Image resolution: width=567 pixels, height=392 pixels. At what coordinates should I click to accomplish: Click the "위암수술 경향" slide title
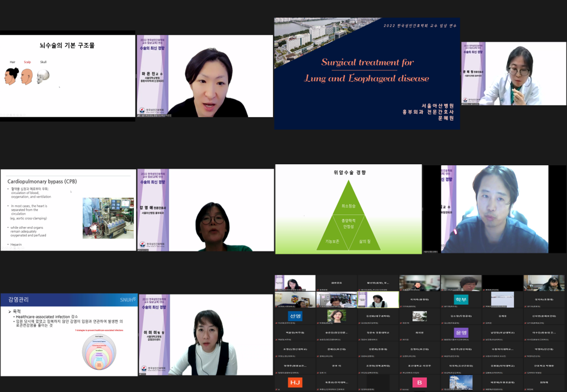(349, 173)
